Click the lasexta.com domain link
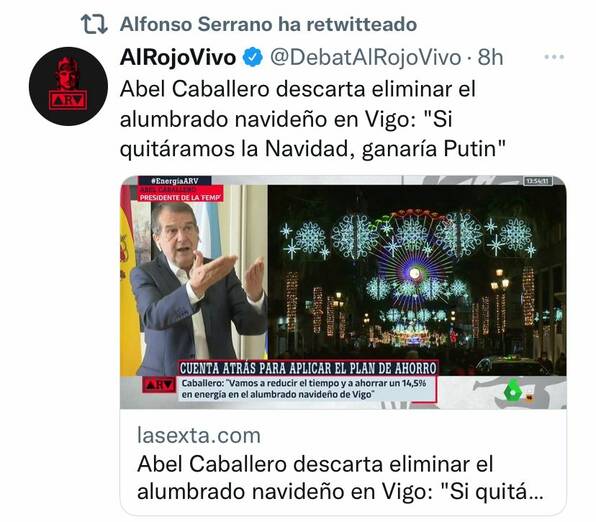The image size is (596, 522). [199, 435]
